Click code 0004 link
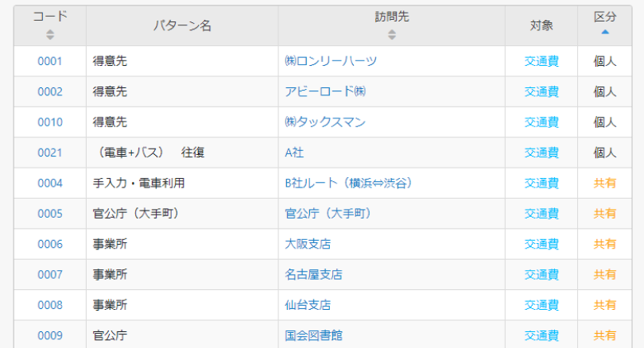 click(49, 184)
